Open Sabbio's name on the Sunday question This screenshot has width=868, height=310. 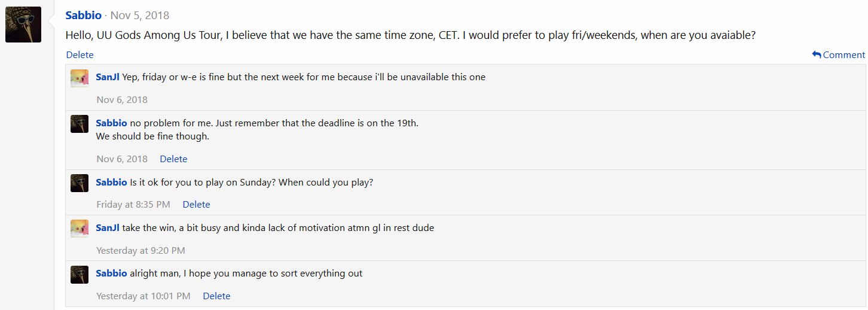click(112, 182)
